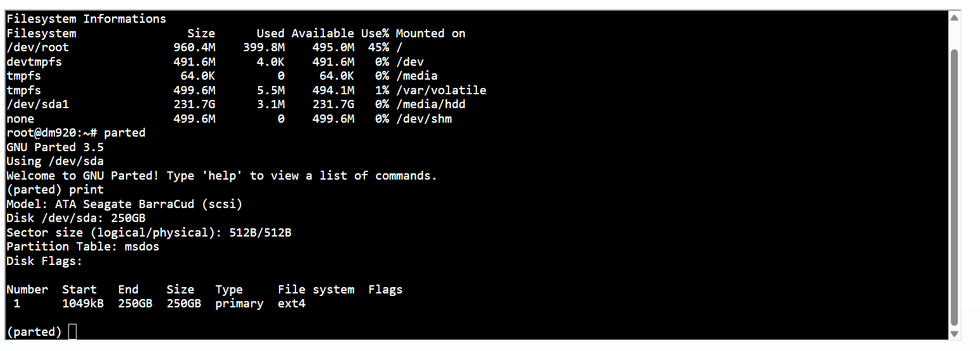
Task: Click the /dev/root entry
Action: (38, 47)
